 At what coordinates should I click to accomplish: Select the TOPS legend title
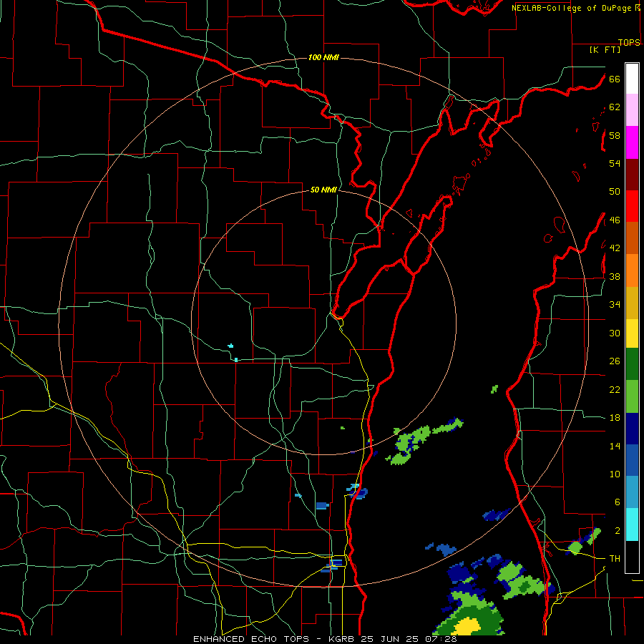pos(629,43)
